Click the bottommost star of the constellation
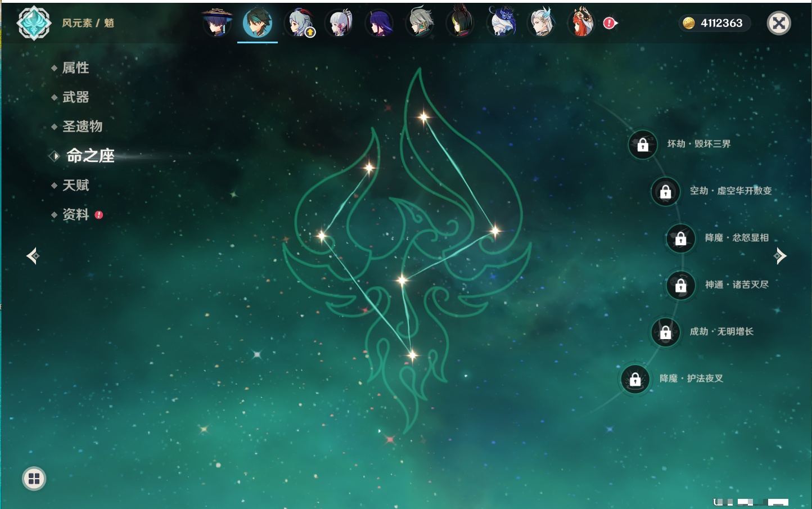Image resolution: width=812 pixels, height=509 pixels. [413, 355]
